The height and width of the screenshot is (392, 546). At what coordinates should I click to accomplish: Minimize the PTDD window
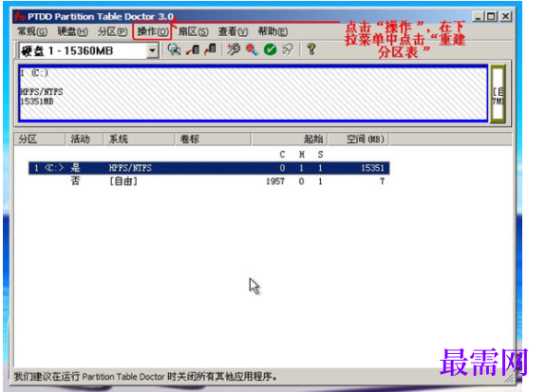[x=479, y=16]
